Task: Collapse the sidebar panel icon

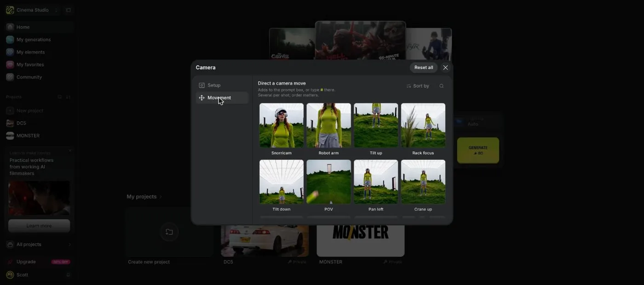Action: click(x=68, y=10)
